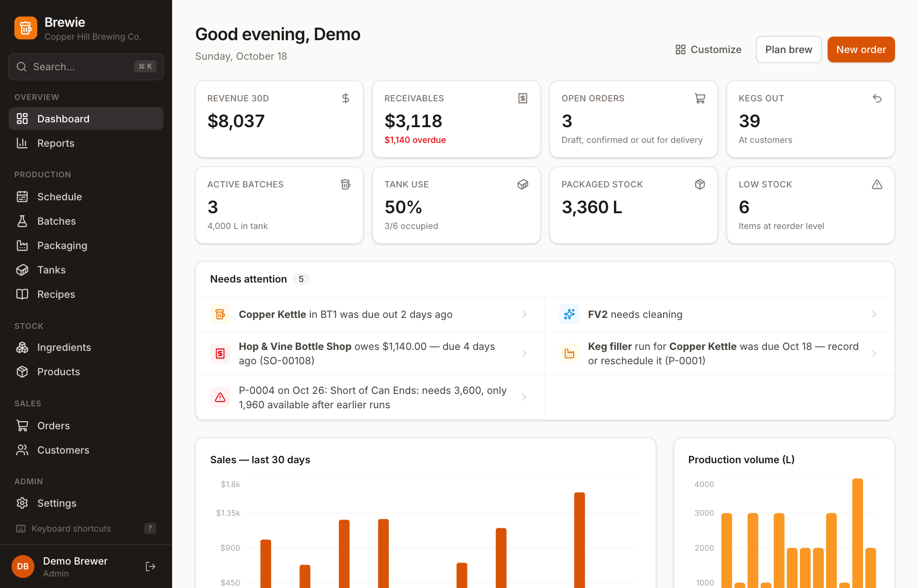Click the receipt icon on Receivables card
The height and width of the screenshot is (588, 918).
pyautogui.click(x=523, y=98)
